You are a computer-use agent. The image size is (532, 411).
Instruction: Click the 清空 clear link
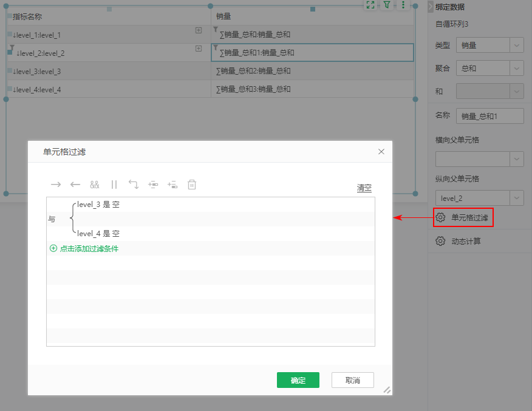(x=364, y=188)
